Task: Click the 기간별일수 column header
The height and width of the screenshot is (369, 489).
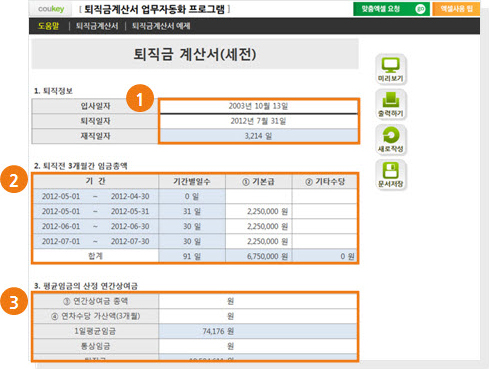Action: tap(192, 181)
